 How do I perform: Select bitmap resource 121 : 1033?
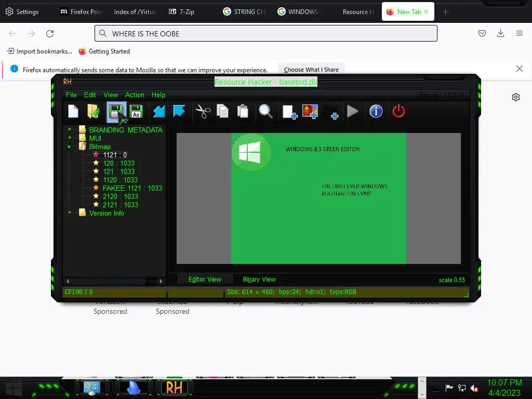pos(118,171)
